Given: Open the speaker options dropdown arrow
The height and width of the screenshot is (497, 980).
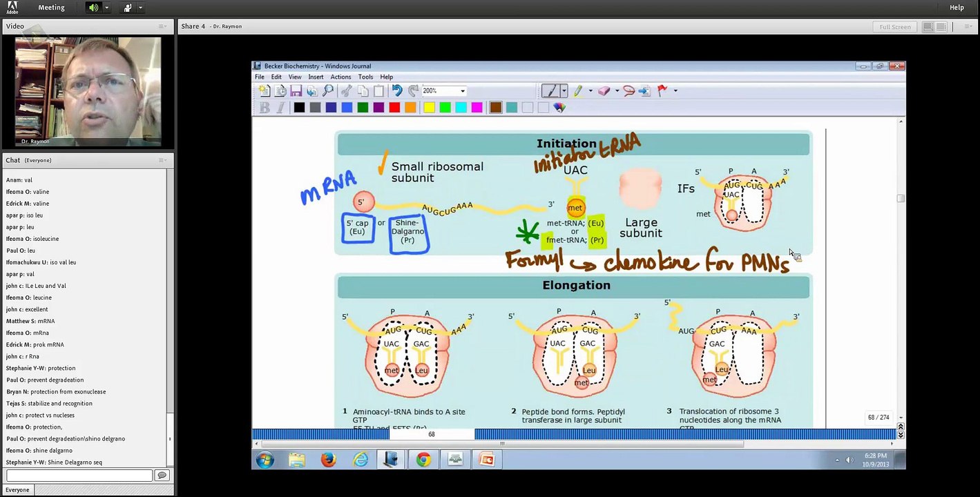Looking at the screenshot, I should pos(106,8).
